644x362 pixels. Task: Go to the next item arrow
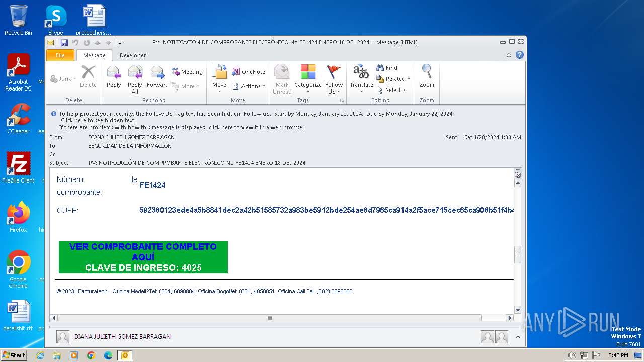pos(109,43)
